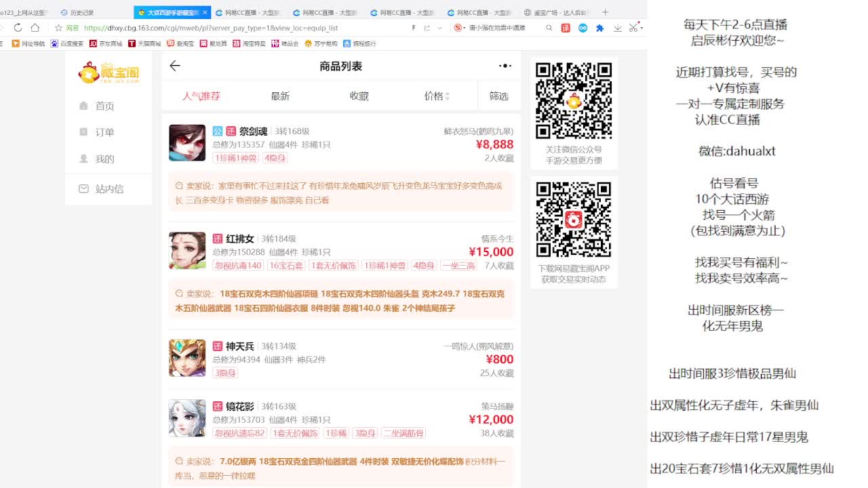Open 我的 in the left sidebar
868x488 pixels.
[x=97, y=159]
